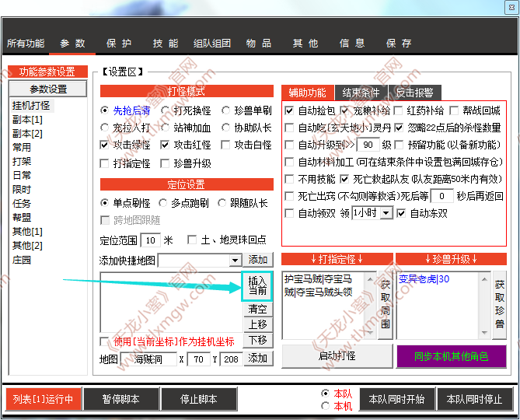Select 副本[1] in the sidebar list

click(27, 120)
